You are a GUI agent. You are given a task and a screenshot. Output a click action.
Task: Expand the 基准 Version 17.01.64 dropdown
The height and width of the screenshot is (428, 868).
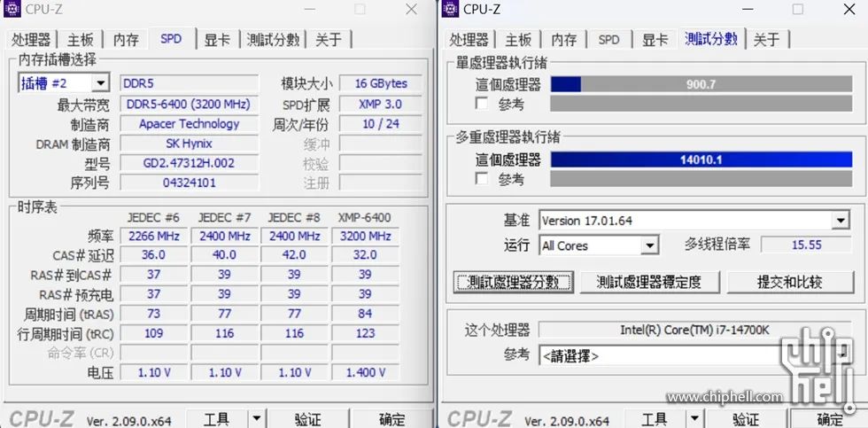[841, 221]
